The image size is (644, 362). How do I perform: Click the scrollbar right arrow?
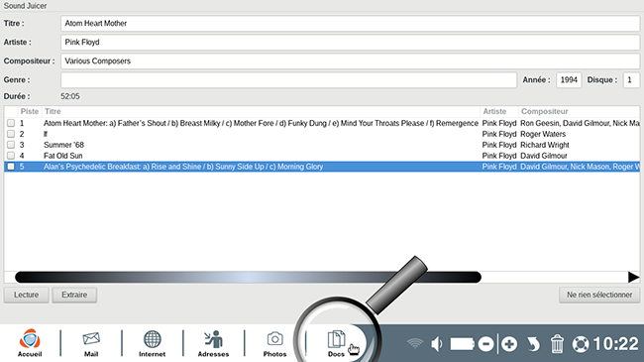(x=633, y=278)
